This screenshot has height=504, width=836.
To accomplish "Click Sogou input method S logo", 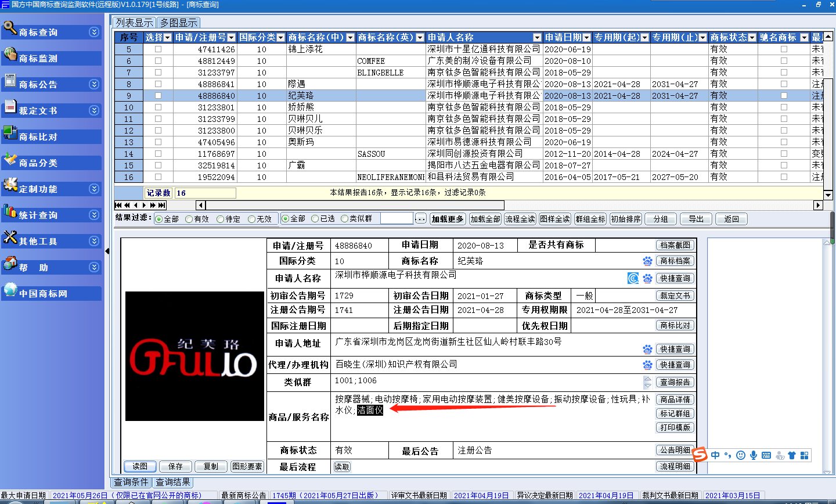I will [700, 455].
